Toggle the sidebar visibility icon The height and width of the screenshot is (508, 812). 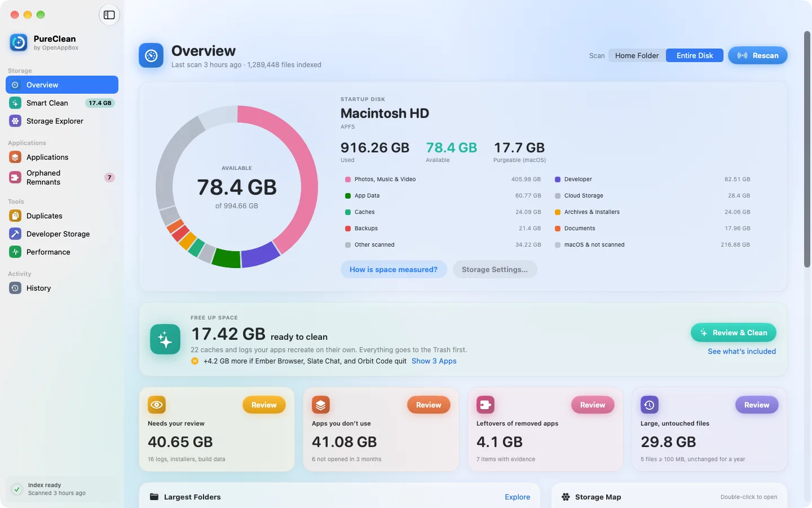coord(109,15)
